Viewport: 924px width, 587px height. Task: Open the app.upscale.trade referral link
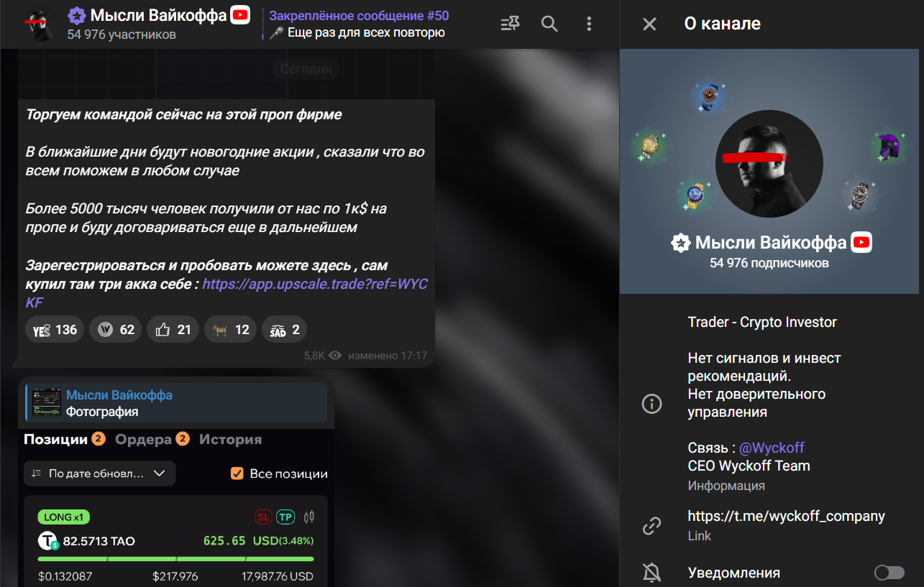314,293
